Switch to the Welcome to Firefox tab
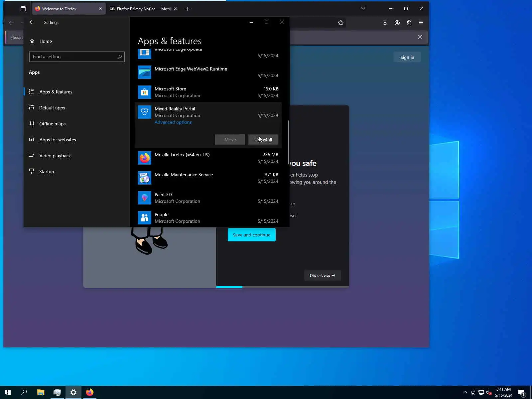This screenshot has height=399, width=532. [69, 9]
